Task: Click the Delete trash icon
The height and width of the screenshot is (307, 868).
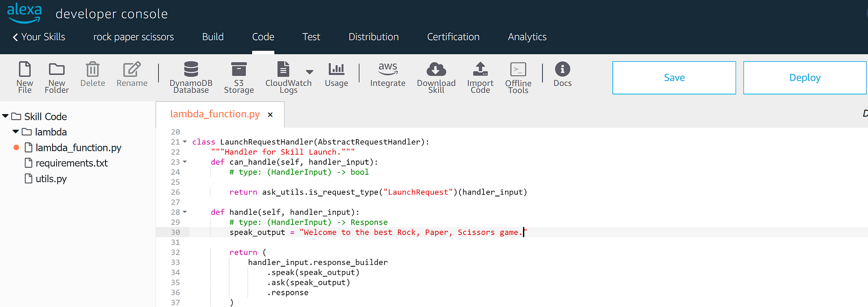Action: (92, 69)
